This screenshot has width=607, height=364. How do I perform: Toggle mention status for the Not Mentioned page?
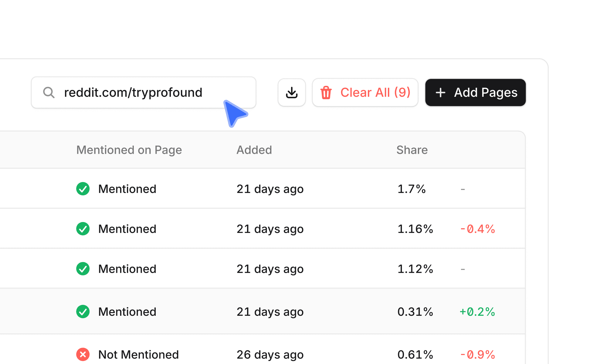point(83,354)
